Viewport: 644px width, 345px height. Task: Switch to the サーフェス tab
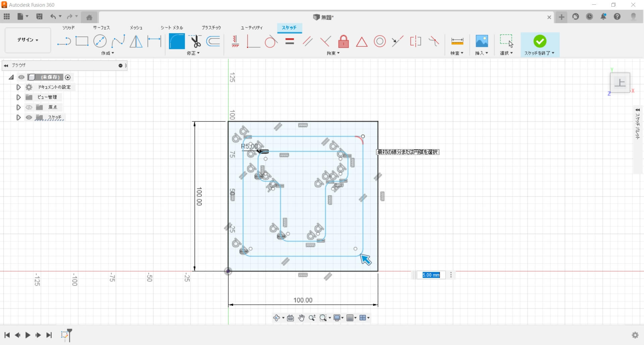click(101, 27)
